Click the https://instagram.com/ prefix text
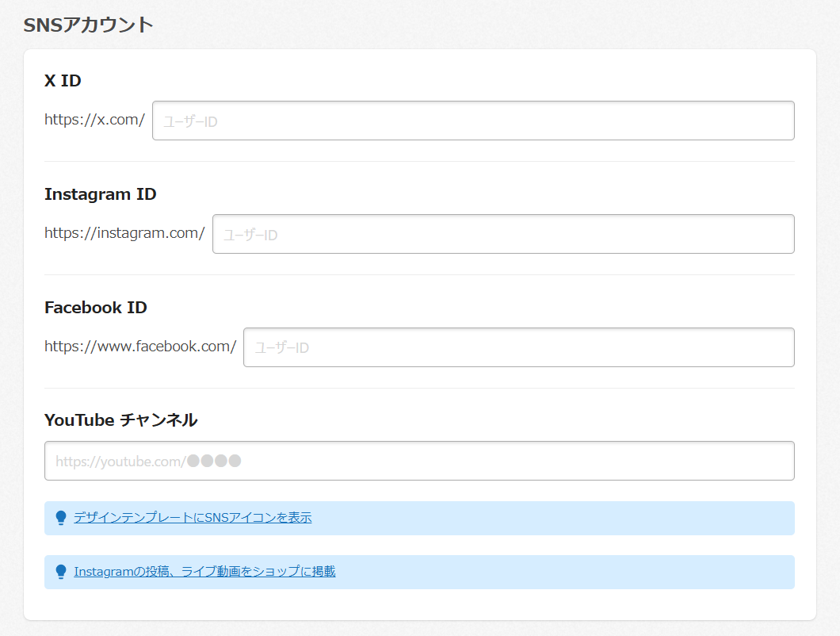 [x=124, y=233]
